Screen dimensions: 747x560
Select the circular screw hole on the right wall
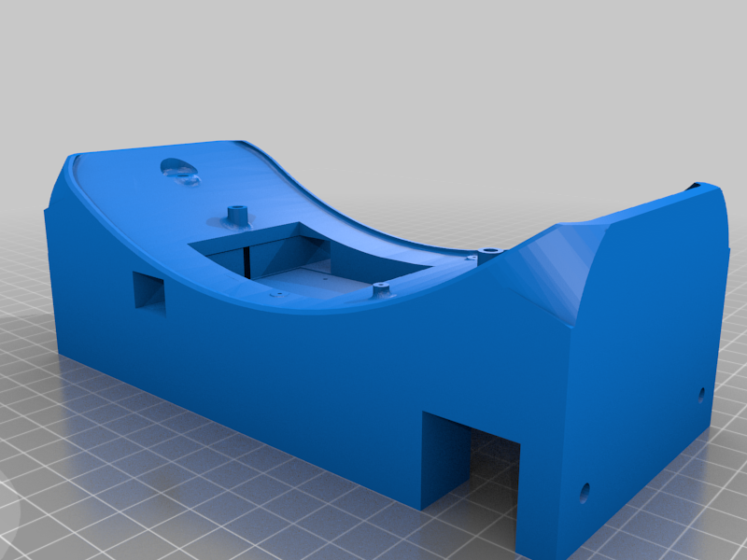click(x=700, y=392)
